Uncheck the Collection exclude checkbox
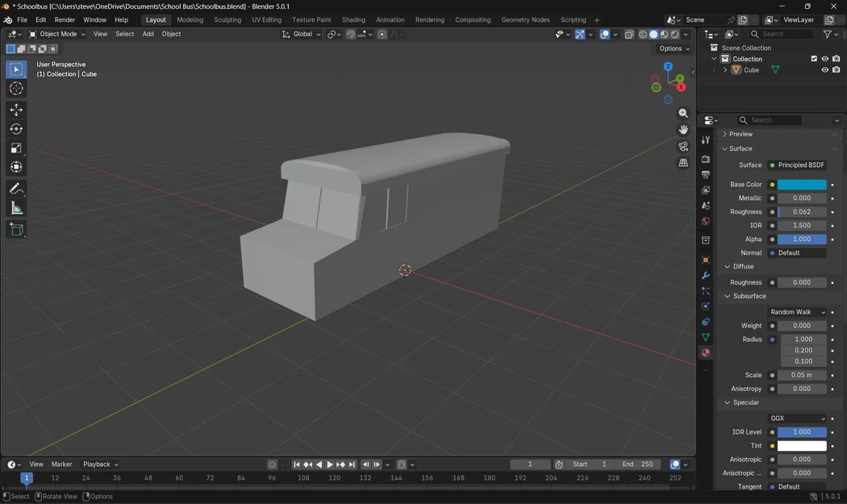This screenshot has height=504, width=847. coord(813,59)
